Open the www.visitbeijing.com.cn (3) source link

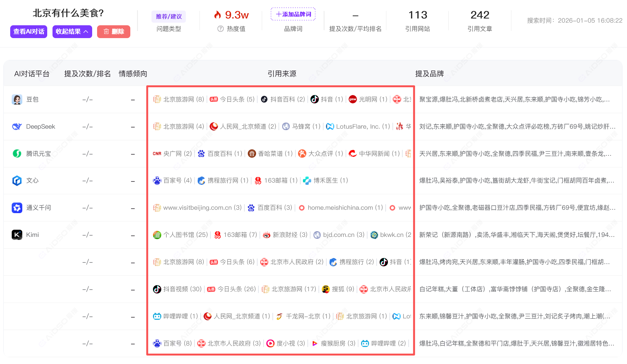click(198, 208)
